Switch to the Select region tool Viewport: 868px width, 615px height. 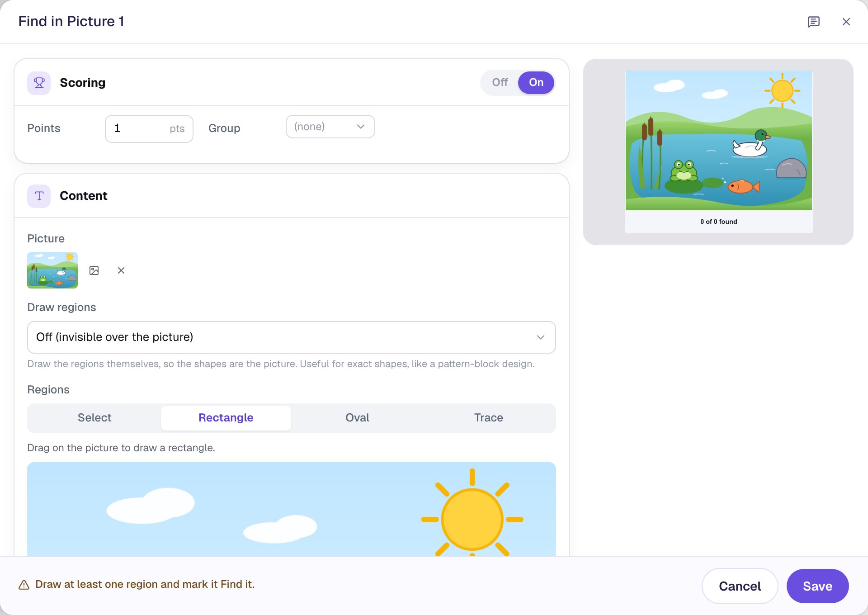click(x=94, y=418)
